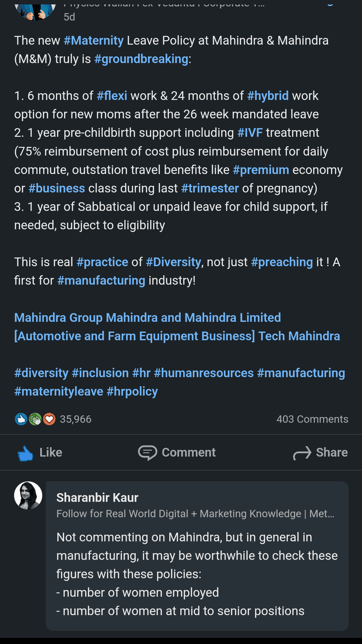Open the #Maternity hashtag
Screen dimensions: 362x644
pos(94,41)
